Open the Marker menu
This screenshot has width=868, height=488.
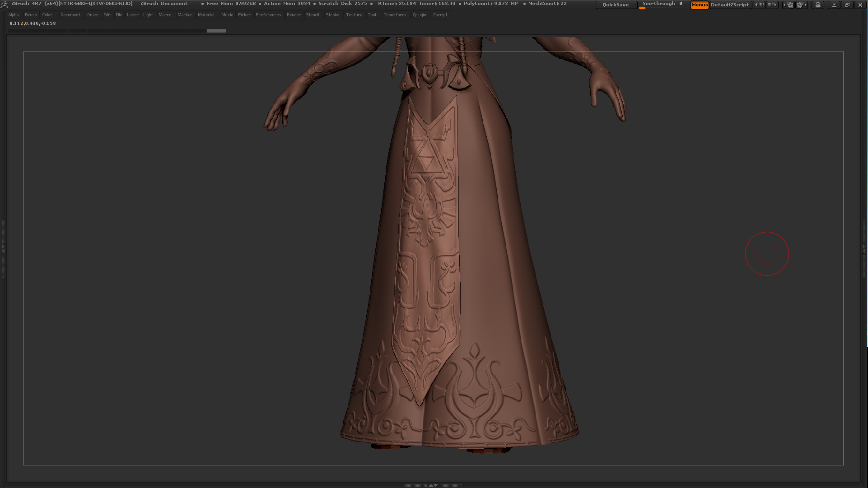185,15
